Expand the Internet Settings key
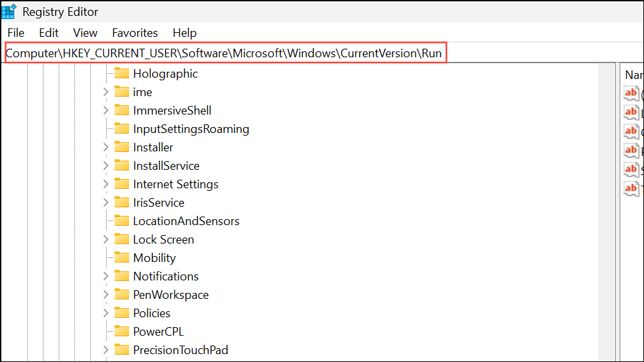644x362 pixels. coord(105,184)
